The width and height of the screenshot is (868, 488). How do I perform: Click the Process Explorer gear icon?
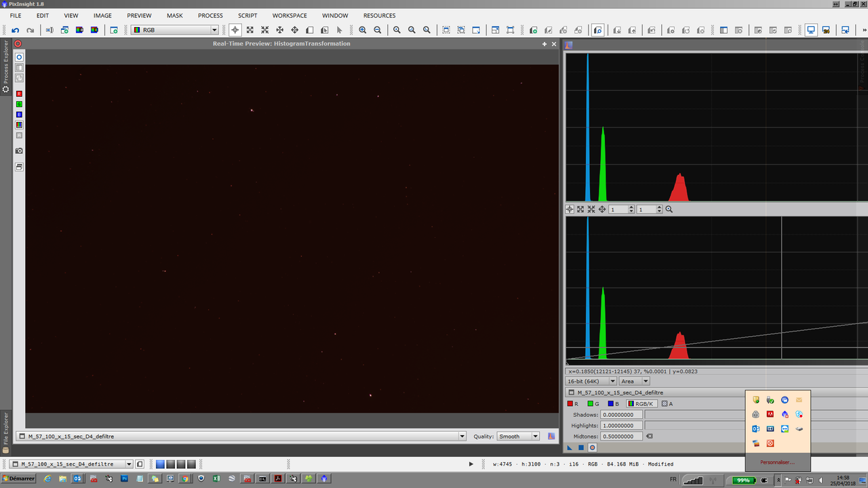click(6, 89)
